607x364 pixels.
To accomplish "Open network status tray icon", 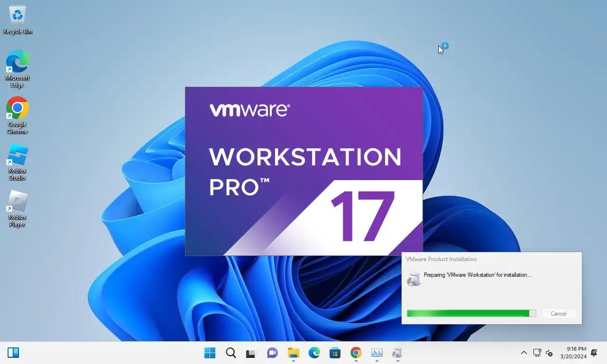I will [x=537, y=353].
